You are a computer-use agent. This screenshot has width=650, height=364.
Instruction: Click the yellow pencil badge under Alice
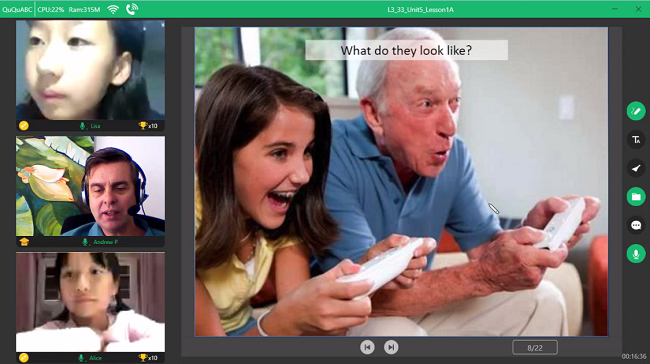24,358
